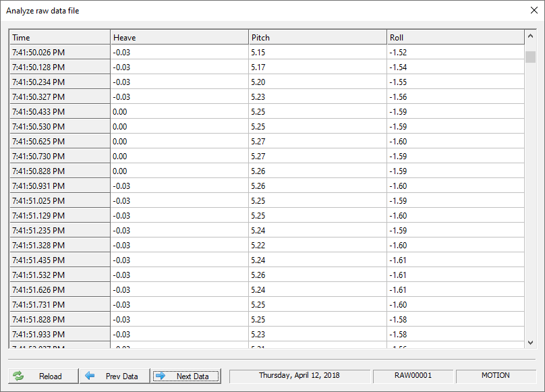545x392 pixels.
Task: Select row time 7:41:50.433 PM
Action: 60,111
